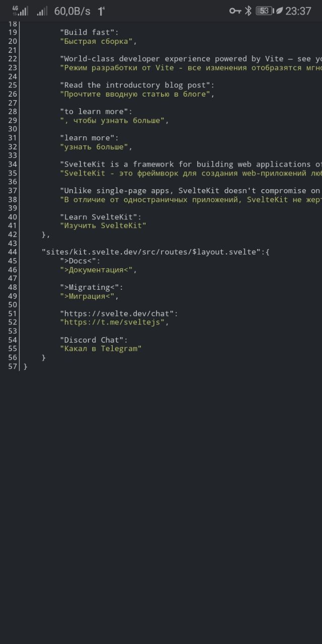Click the final closing brace on line 57
This screenshot has width=322, height=644.
click(26, 366)
